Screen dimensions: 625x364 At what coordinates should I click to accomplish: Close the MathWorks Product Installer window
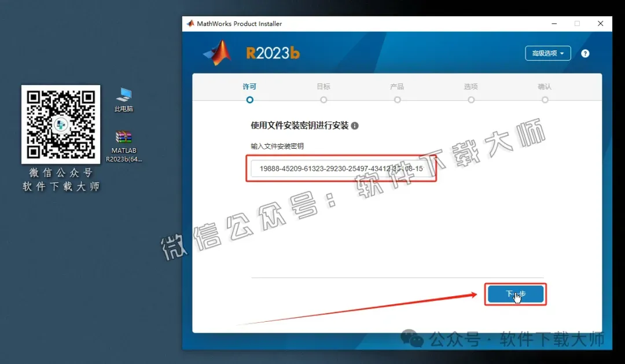(x=600, y=24)
